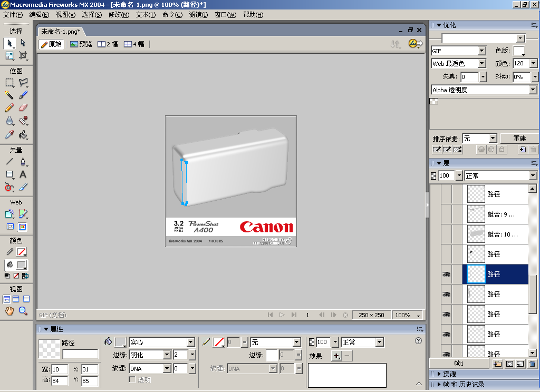Toggle the 透明 checkbox

click(x=132, y=379)
